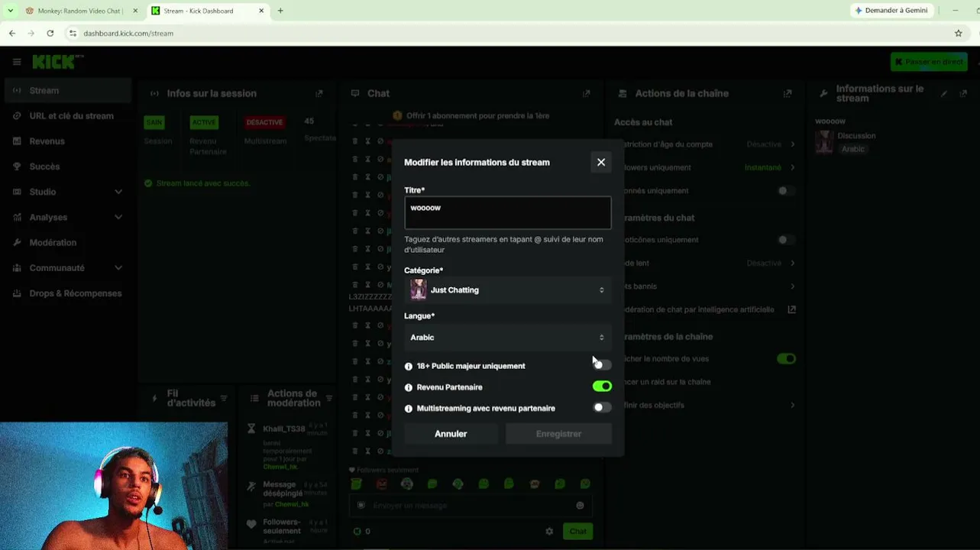Viewport: 980px width, 550px height.
Task: Click the green Chat send button
Action: click(577, 531)
